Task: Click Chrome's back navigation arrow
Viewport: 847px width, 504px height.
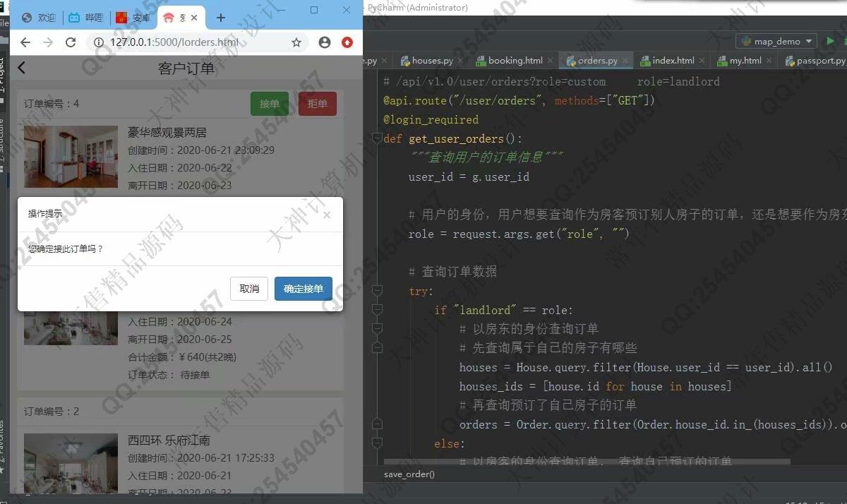Action: [25, 42]
